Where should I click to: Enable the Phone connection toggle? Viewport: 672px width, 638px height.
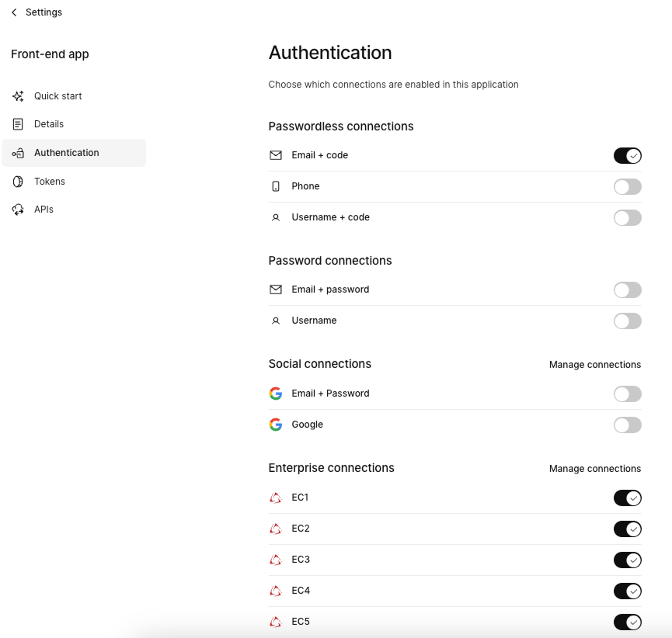(627, 187)
